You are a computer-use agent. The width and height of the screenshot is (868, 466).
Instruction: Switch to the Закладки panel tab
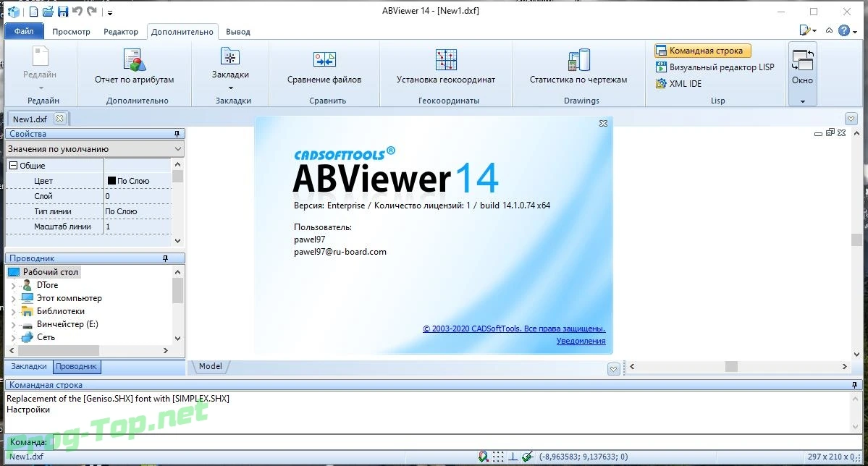[29, 366]
